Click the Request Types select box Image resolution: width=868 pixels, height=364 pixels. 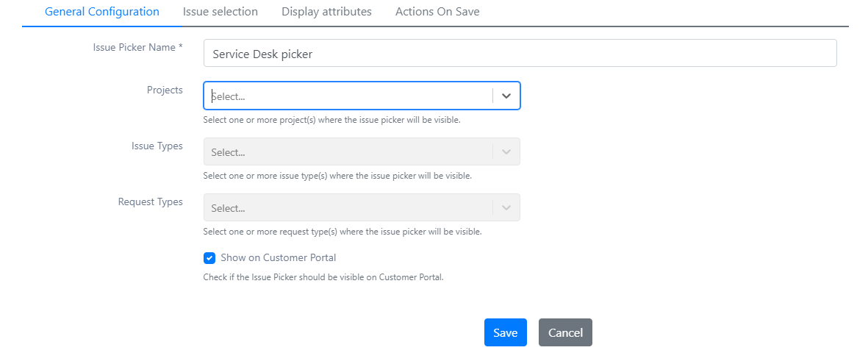(348, 208)
